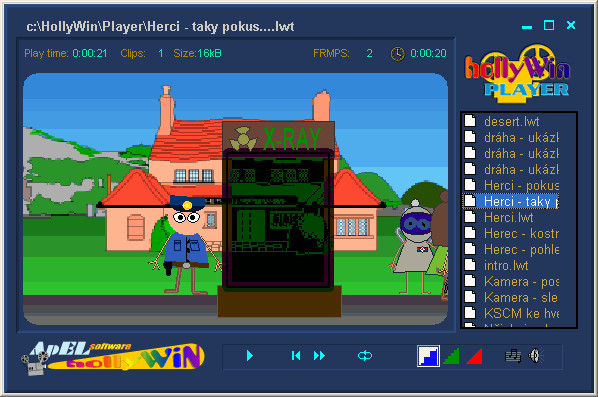Image resolution: width=598 pixels, height=397 pixels.
Task: Fast forward the animation
Action: coord(319,355)
